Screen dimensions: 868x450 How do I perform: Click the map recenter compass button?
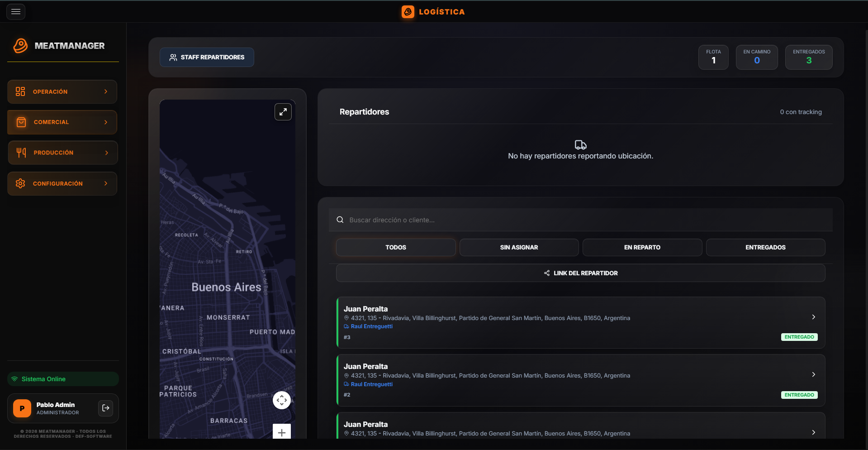(x=282, y=400)
